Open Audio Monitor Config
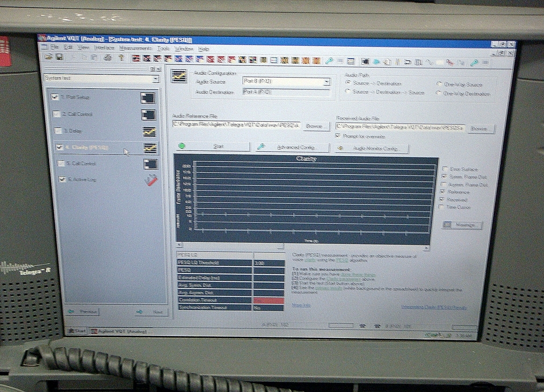The height and width of the screenshot is (392, 544). tap(371, 148)
